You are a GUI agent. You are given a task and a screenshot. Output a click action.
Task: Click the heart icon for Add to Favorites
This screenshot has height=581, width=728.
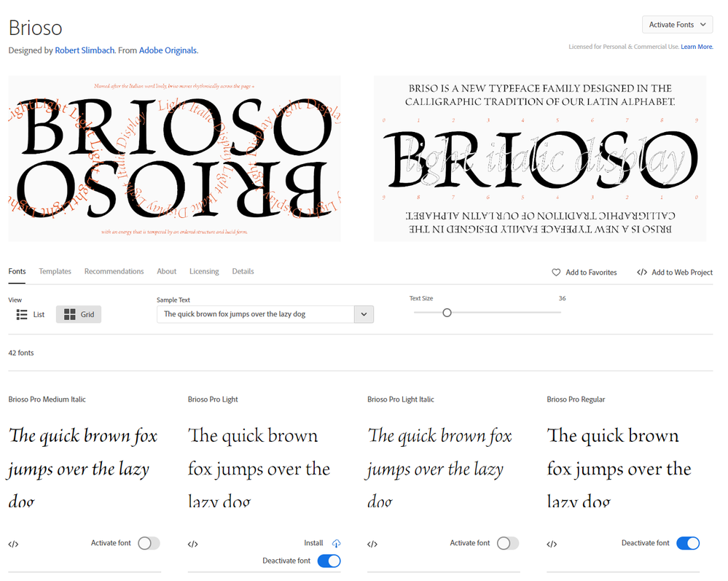click(556, 272)
